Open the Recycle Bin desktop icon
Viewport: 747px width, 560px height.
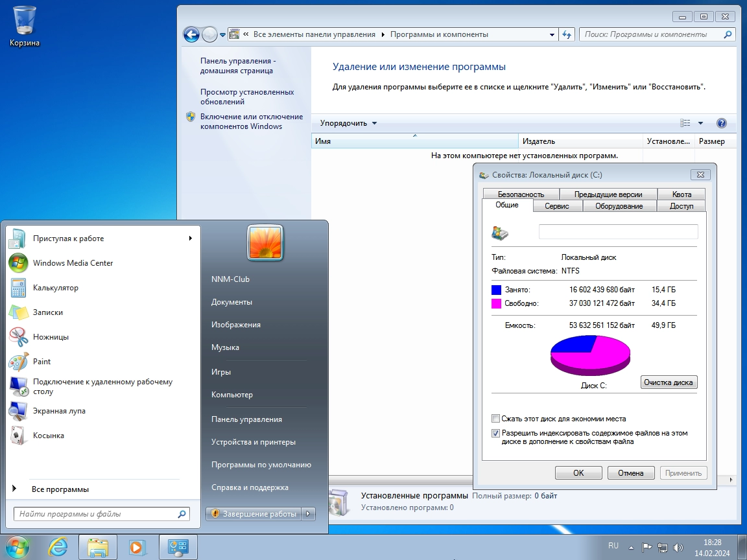coord(25,26)
